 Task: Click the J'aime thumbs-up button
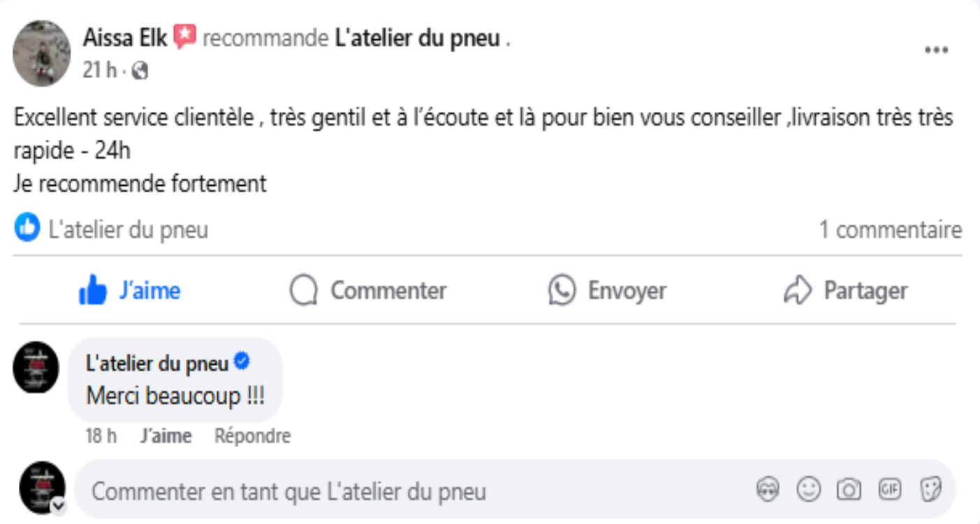(x=130, y=291)
